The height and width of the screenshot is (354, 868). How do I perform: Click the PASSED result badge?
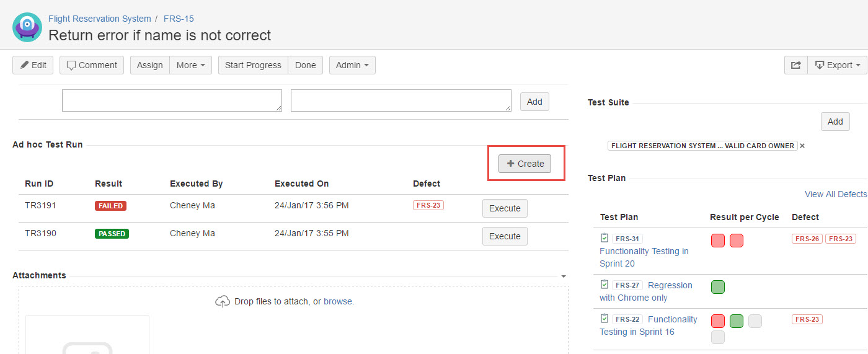click(112, 234)
